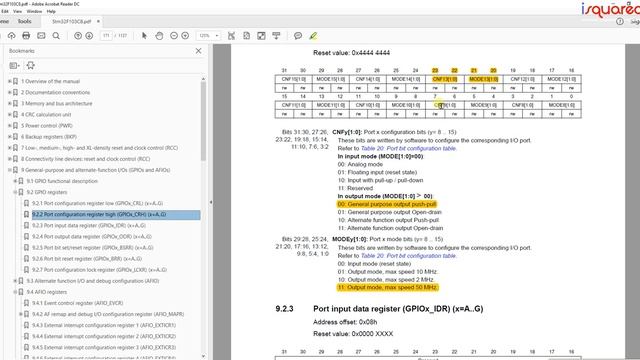Viewport: 640px width, 360px height.
Task: Open bookmark 9.2.6 Port bit reset register
Action: point(87,258)
